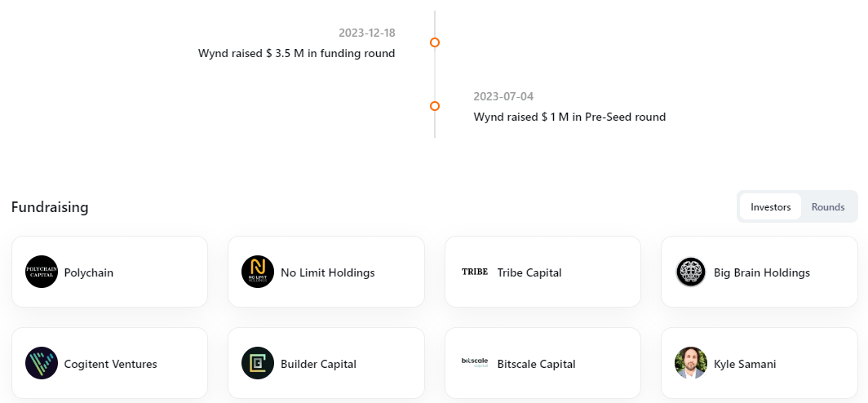Click the No Limit Holdings logo
The image size is (868, 403).
(258, 272)
